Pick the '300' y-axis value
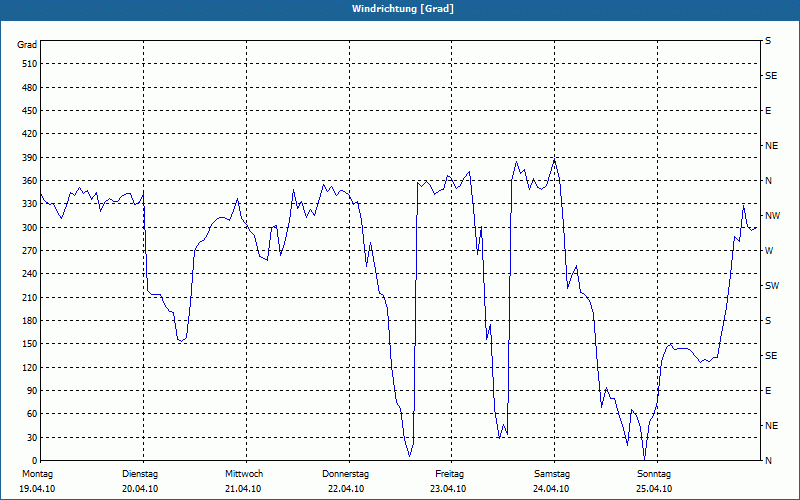The height and width of the screenshot is (500, 800). [x=30, y=228]
